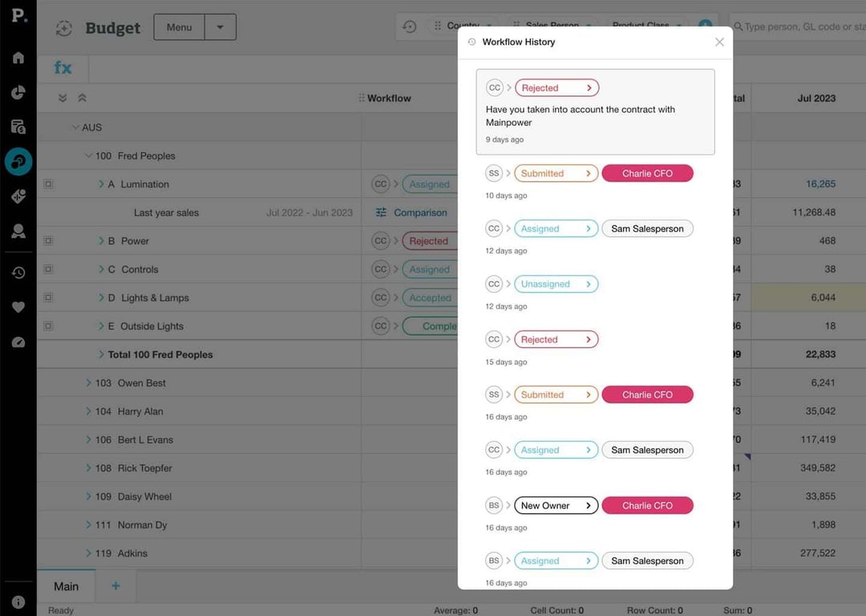The width and height of the screenshot is (866, 616).
Task: Toggle row box for A Lumination
Action: pos(49,184)
